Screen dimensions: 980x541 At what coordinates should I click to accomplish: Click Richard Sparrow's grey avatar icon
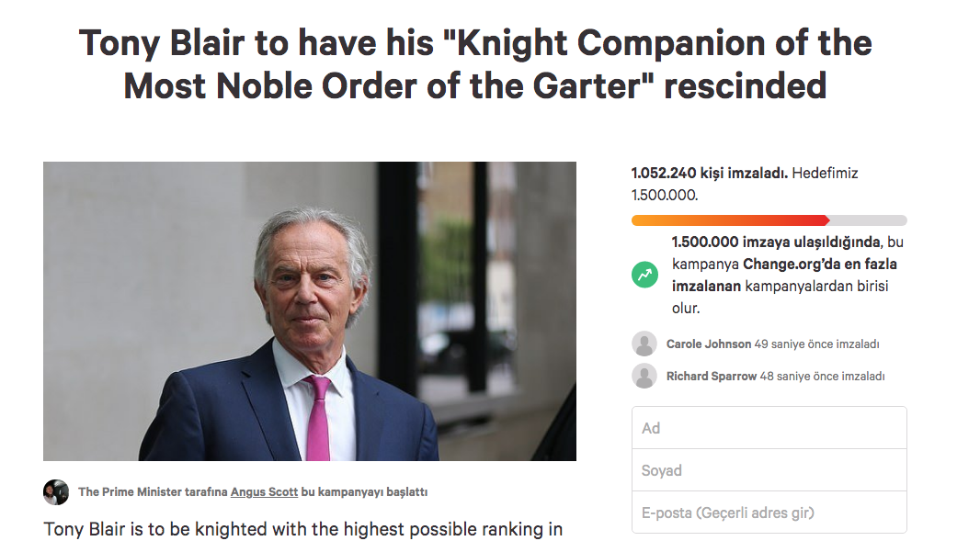(x=644, y=376)
